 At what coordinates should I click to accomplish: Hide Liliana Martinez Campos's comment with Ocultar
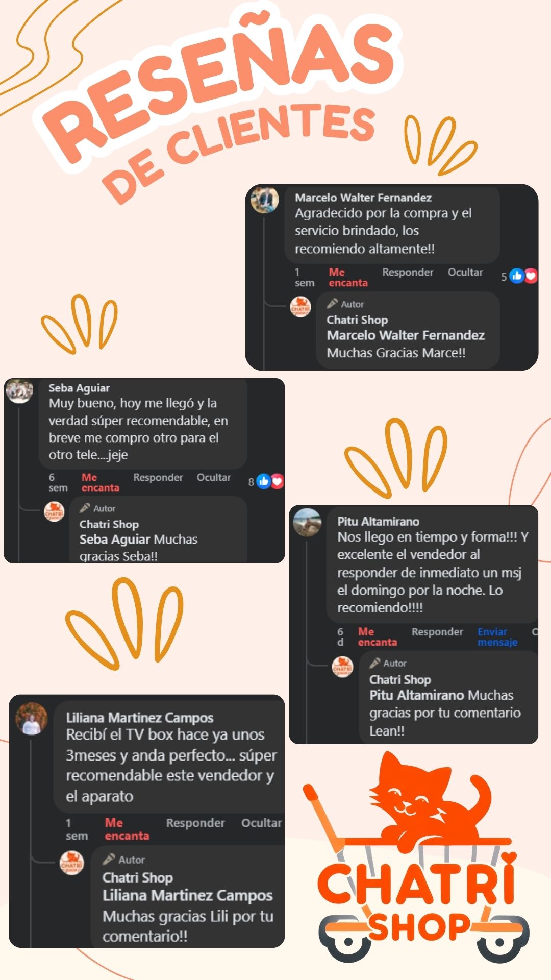pyautogui.click(x=261, y=823)
